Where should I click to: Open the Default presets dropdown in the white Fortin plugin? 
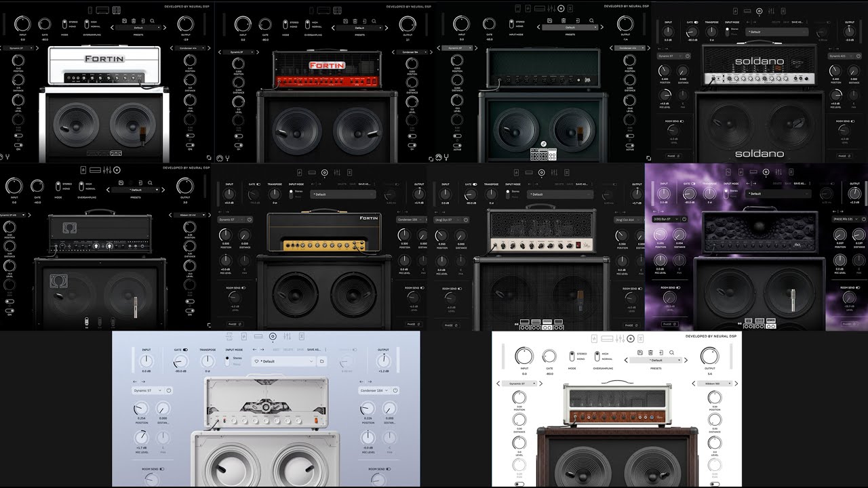138,28
